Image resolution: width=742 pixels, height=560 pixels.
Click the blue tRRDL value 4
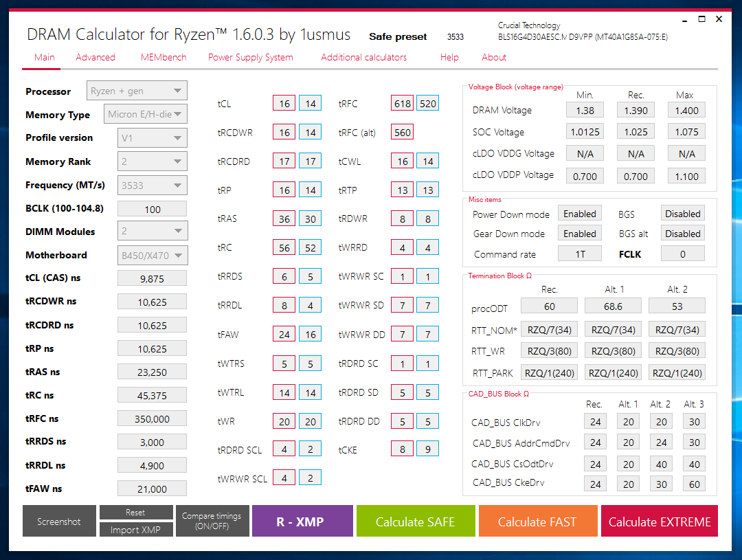click(310, 305)
